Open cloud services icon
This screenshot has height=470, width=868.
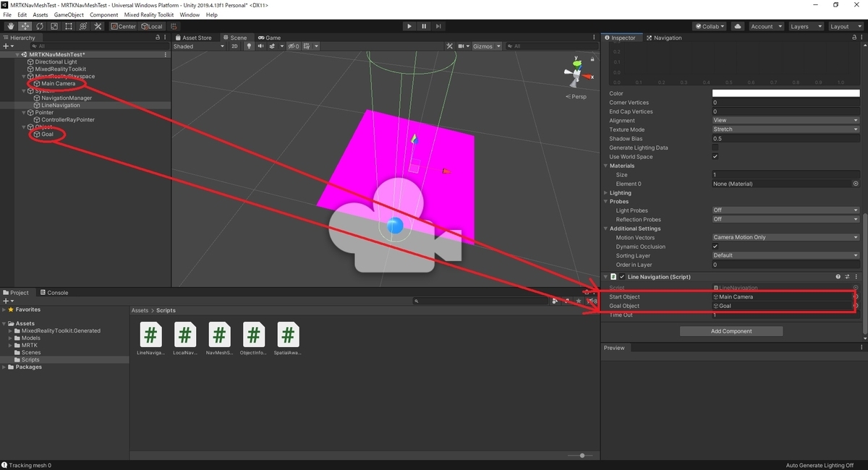click(x=738, y=26)
